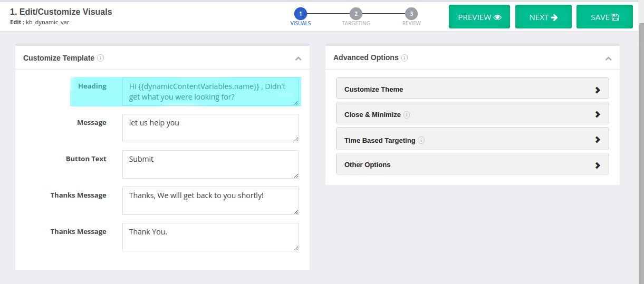This screenshot has width=644, height=284.
Task: Click info icon next to Close & Minimize
Action: [407, 115]
